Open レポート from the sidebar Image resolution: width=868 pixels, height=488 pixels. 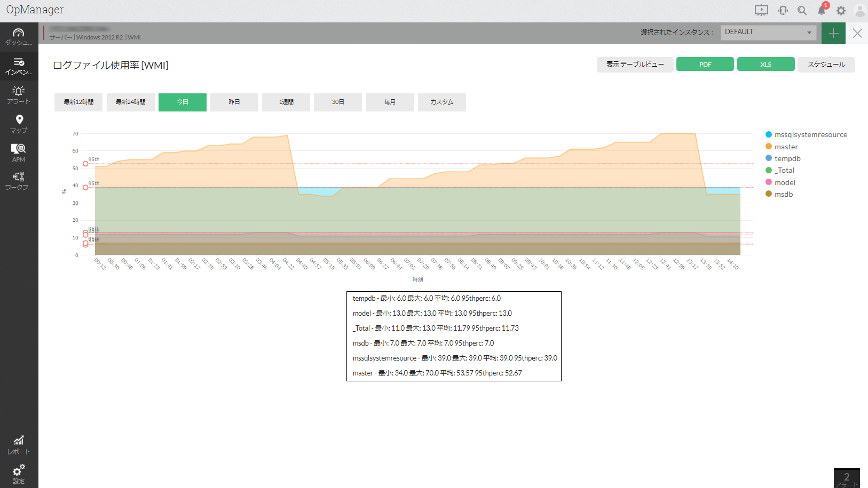(x=19, y=444)
